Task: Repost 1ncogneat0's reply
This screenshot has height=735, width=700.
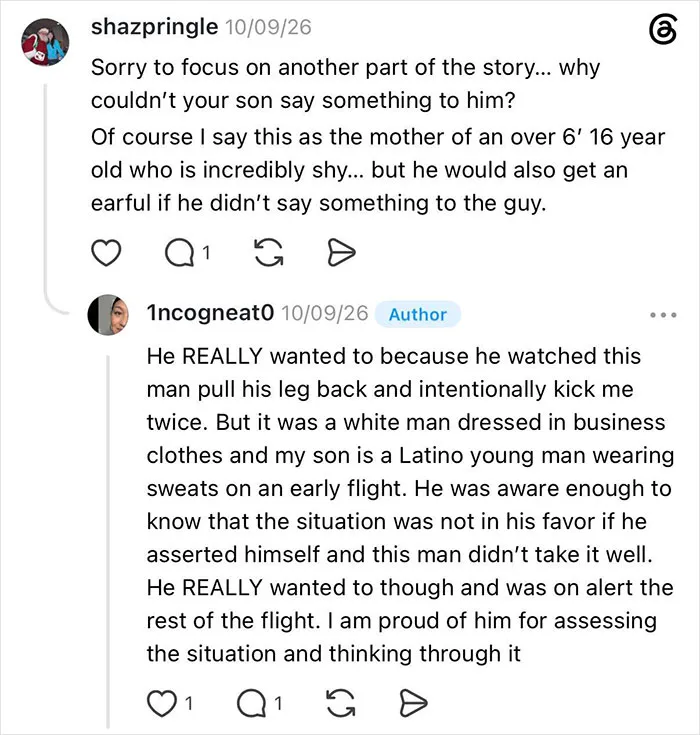Action: tap(341, 703)
